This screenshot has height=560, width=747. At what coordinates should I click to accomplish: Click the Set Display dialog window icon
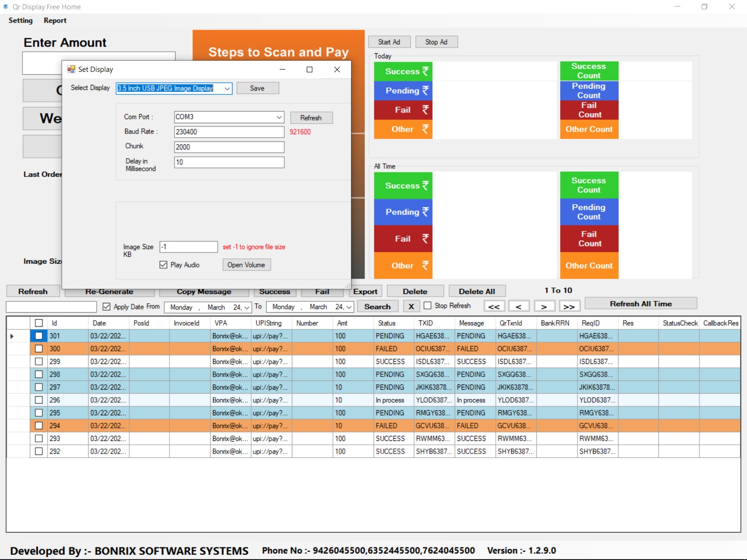[x=71, y=70]
